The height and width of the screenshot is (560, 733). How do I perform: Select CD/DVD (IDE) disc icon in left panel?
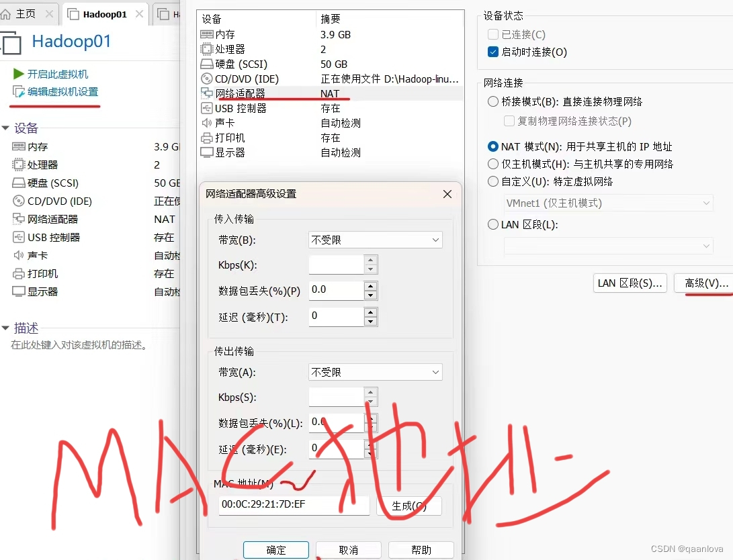coord(19,201)
